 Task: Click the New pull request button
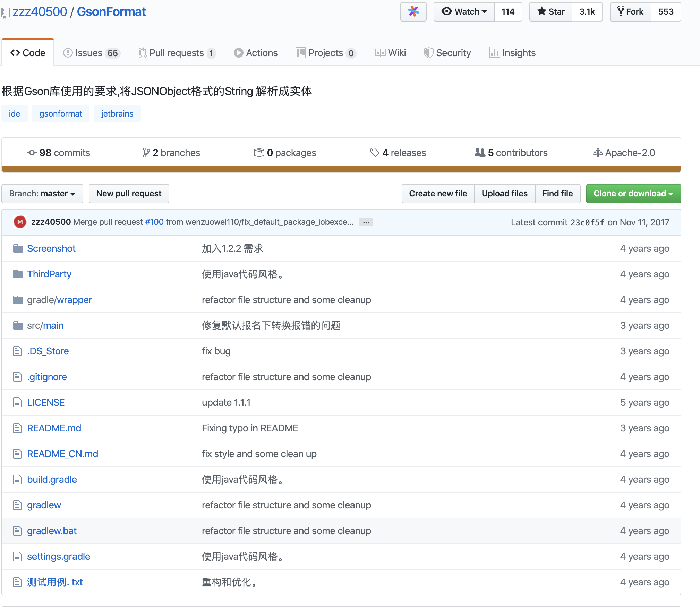pos(129,194)
